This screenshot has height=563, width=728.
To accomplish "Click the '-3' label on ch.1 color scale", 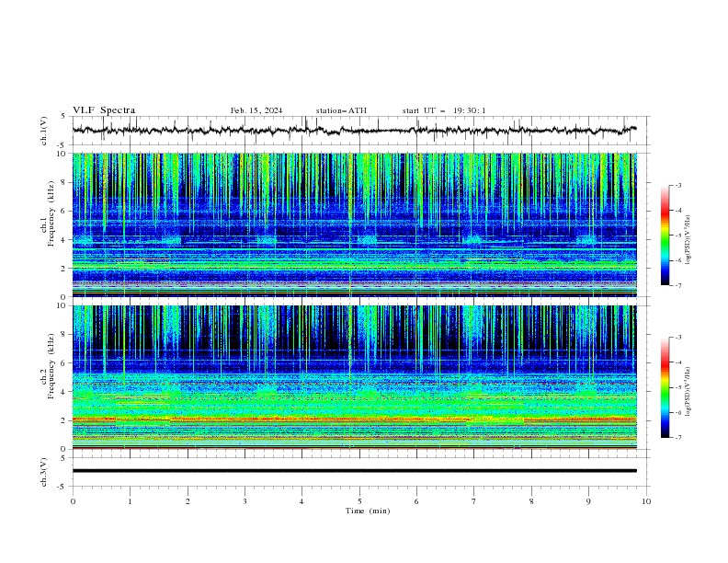I will pos(677,185).
